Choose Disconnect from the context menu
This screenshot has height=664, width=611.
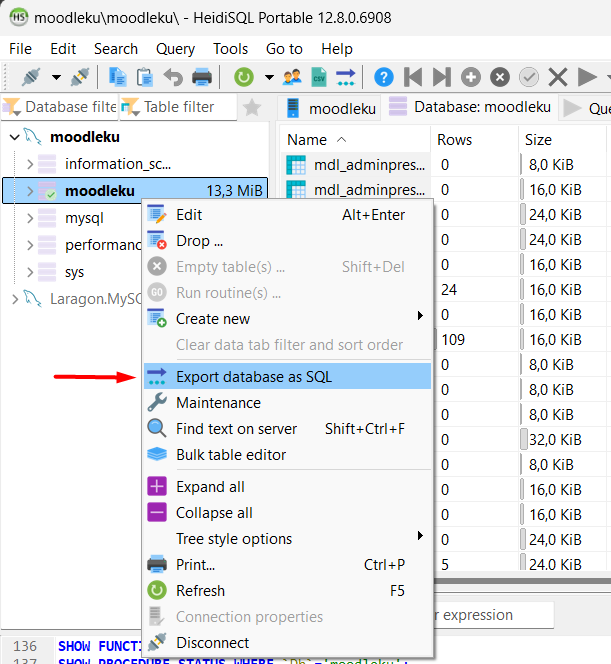pyautogui.click(x=287, y=643)
